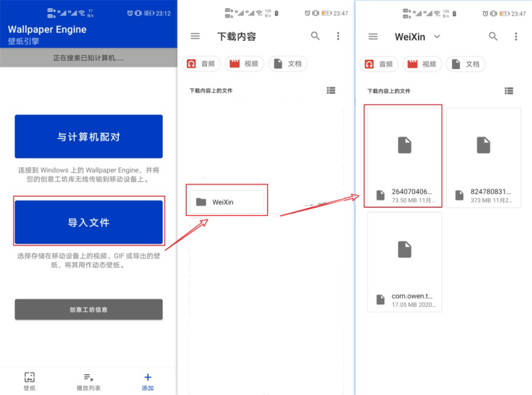The height and width of the screenshot is (395, 532).
Task: Switch to list view in 下载内容 screen
Action: click(331, 90)
